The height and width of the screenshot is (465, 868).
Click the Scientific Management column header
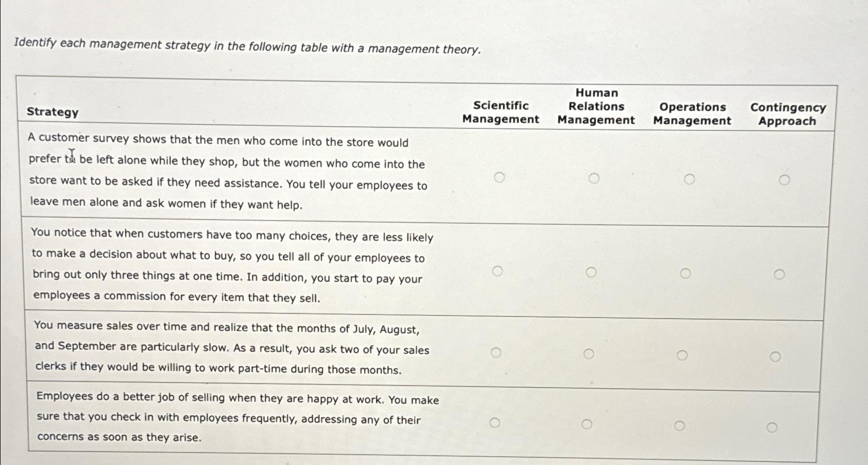tap(501, 113)
